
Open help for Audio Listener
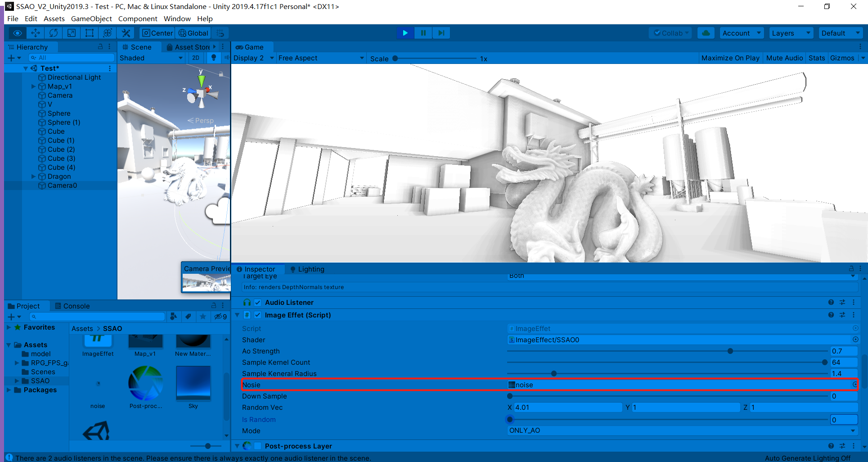click(x=831, y=302)
